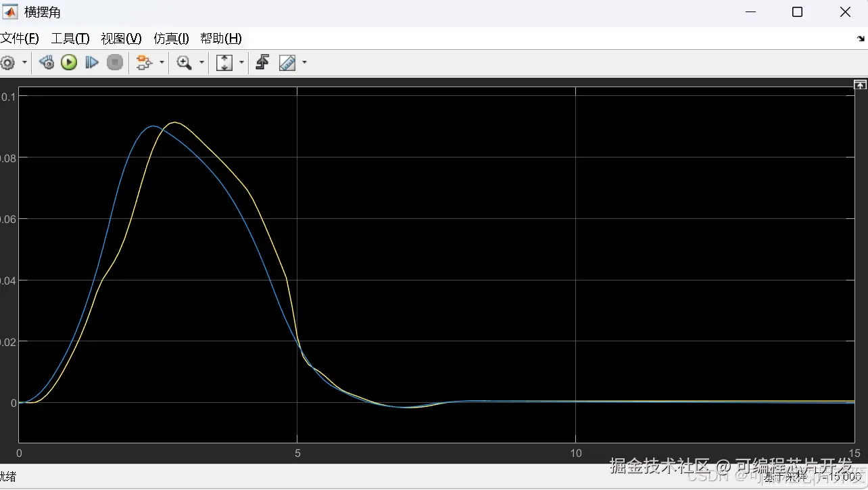Click the dock scope arrow at menu bar right

(861, 39)
